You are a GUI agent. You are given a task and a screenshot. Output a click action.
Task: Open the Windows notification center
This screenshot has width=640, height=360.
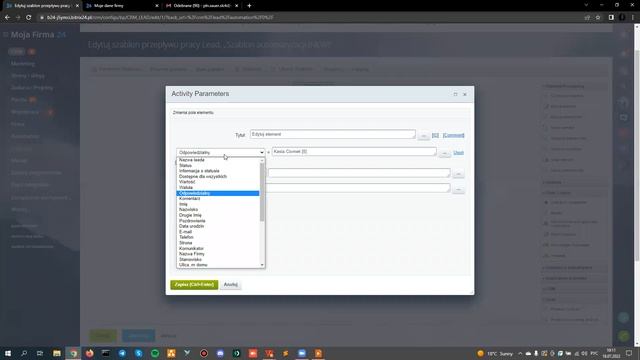pyautogui.click(x=629, y=353)
